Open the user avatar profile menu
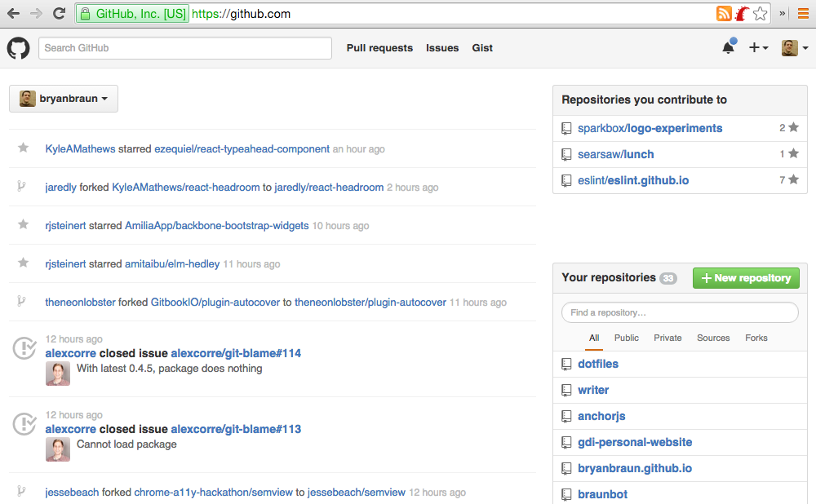 click(795, 48)
